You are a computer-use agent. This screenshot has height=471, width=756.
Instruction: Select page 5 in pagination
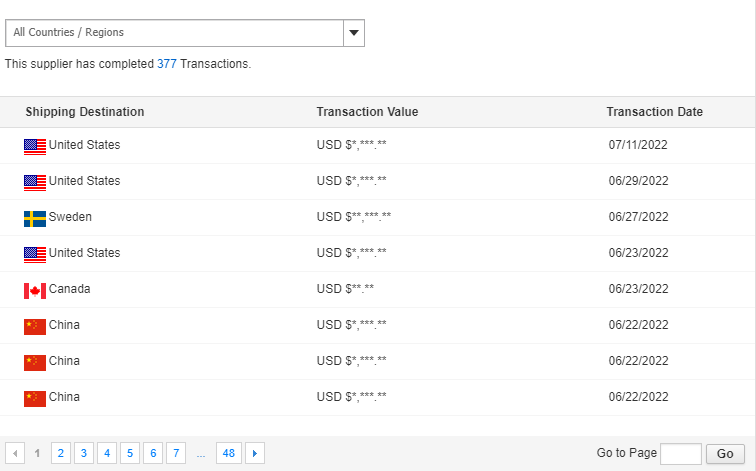[x=130, y=454]
